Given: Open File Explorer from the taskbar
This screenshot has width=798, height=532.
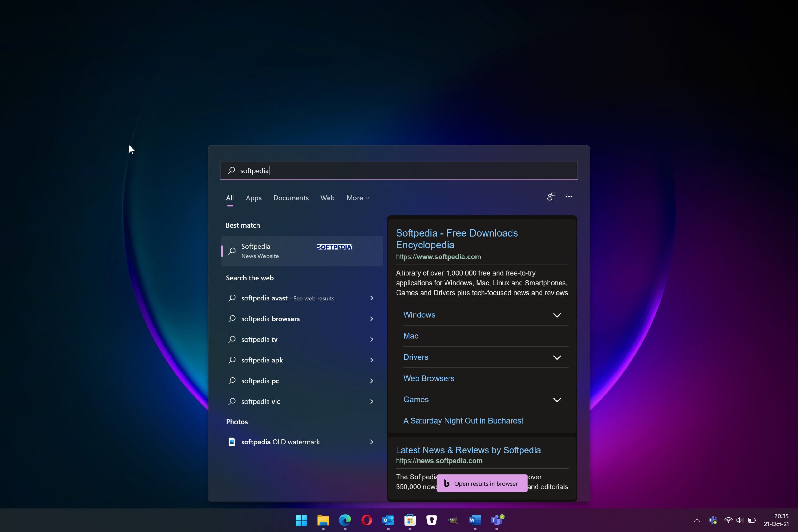Looking at the screenshot, I should 323,520.
